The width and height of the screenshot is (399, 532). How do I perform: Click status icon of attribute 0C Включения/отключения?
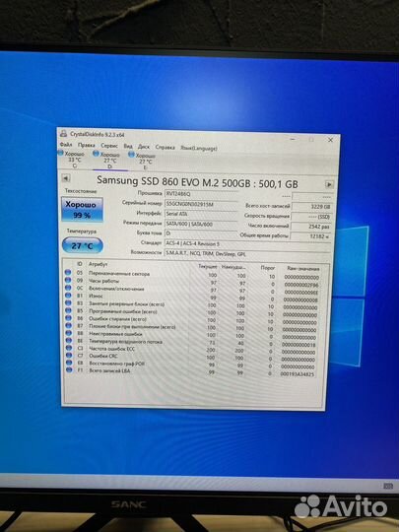(68, 288)
